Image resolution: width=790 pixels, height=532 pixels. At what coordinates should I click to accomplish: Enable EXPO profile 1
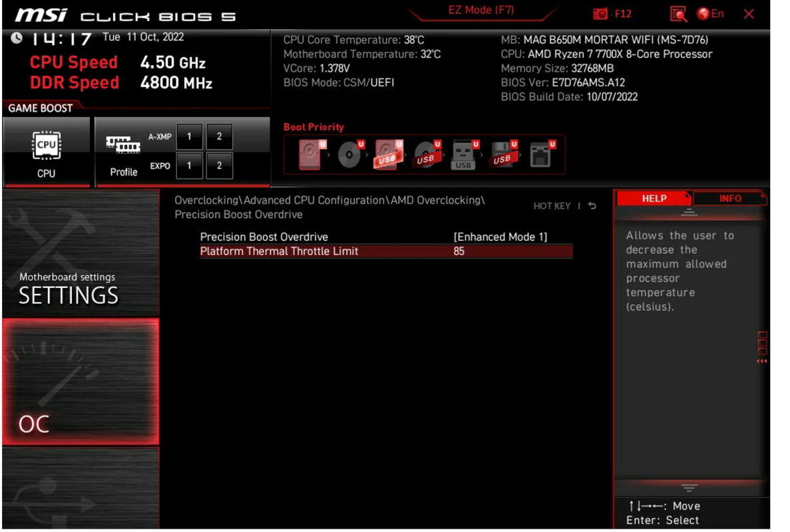pyautogui.click(x=190, y=166)
